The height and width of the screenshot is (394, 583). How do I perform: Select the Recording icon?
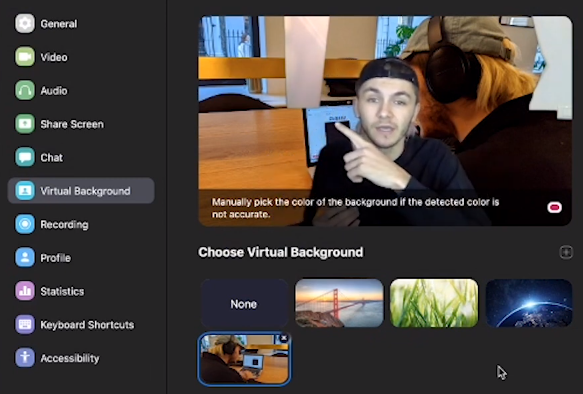25,224
